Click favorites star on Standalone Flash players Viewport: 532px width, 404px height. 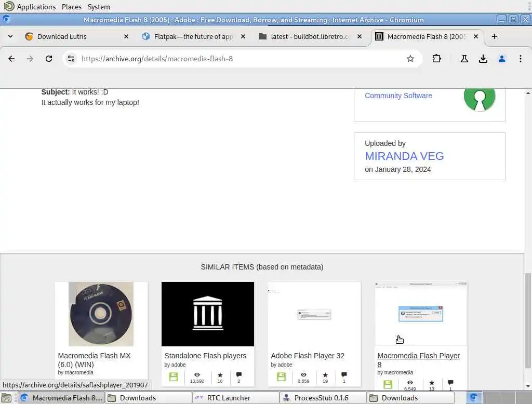[220, 375]
